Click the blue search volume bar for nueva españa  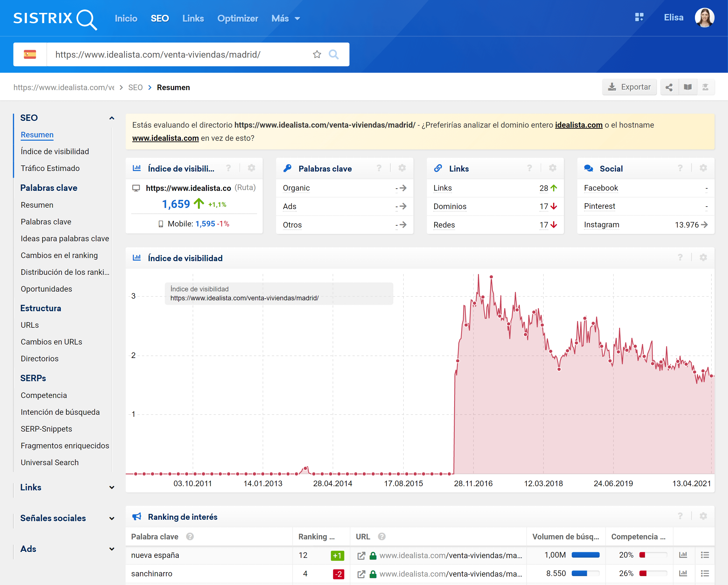pyautogui.click(x=585, y=555)
